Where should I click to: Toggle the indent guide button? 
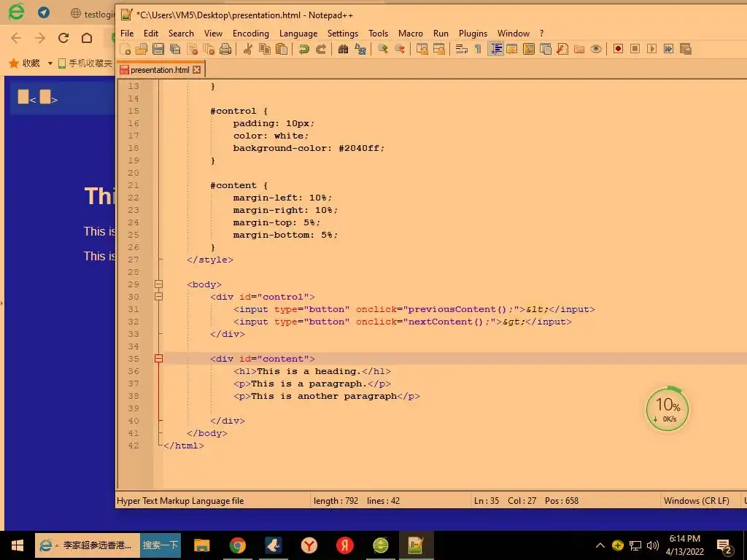click(x=495, y=49)
